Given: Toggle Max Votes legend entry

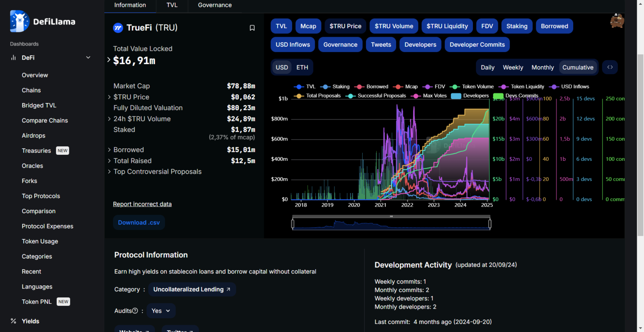Looking at the screenshot, I should pos(429,96).
